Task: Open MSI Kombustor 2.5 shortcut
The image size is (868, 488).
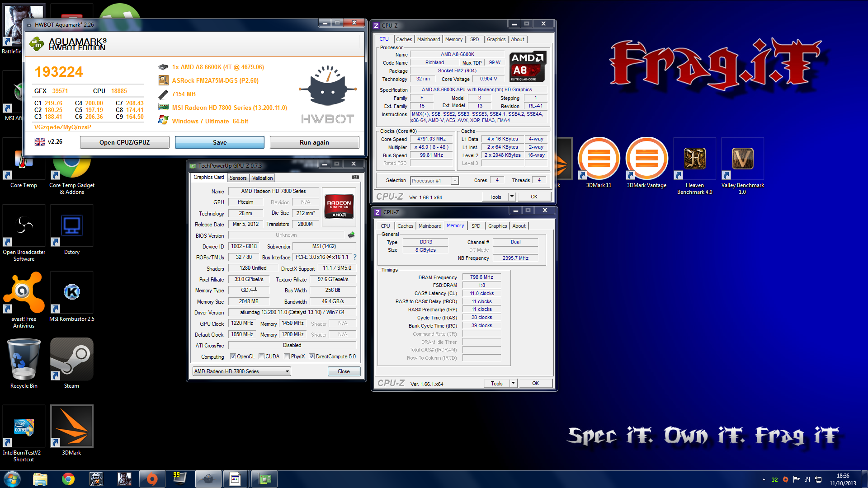Action: click(x=71, y=296)
